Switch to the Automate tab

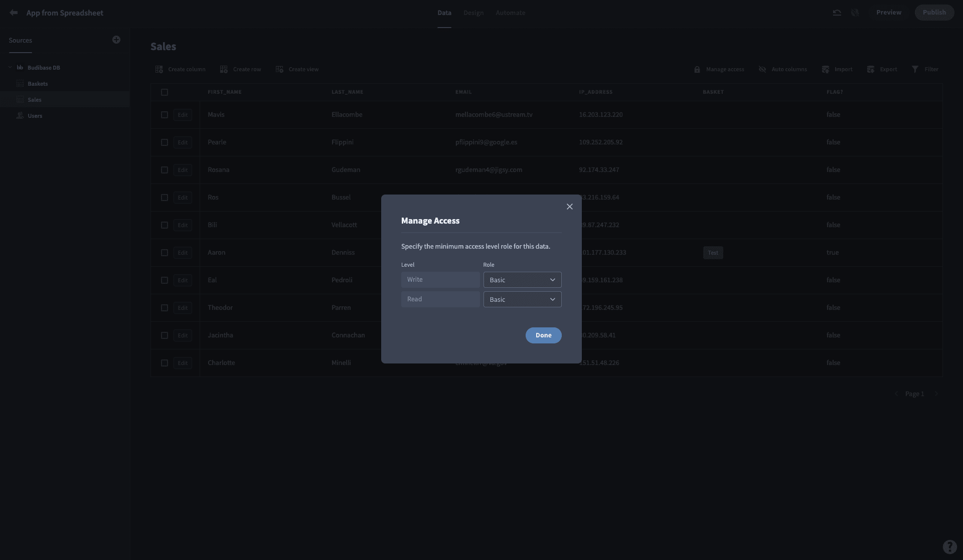pos(511,13)
